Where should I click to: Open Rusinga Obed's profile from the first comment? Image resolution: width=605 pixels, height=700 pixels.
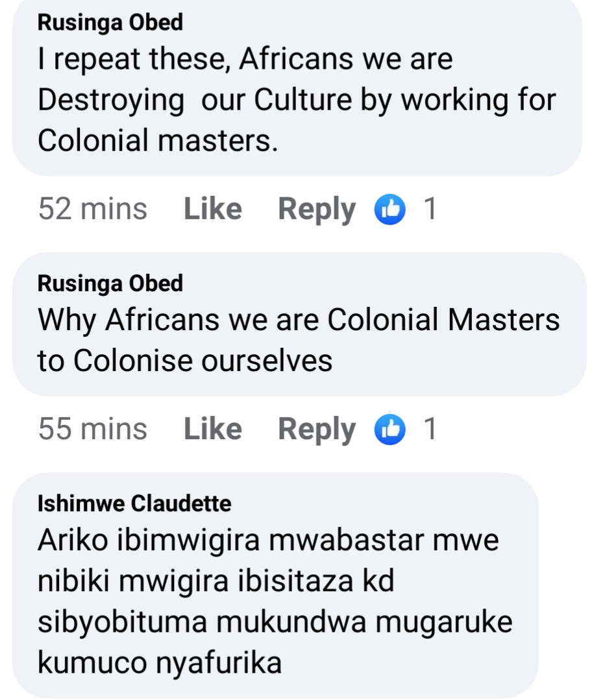(x=110, y=23)
